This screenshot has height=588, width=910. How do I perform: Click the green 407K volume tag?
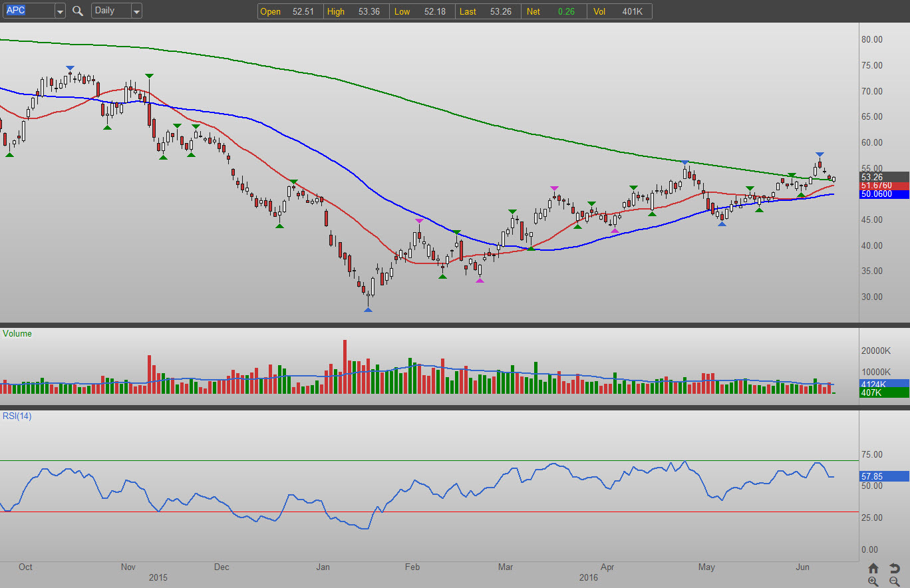tap(884, 393)
